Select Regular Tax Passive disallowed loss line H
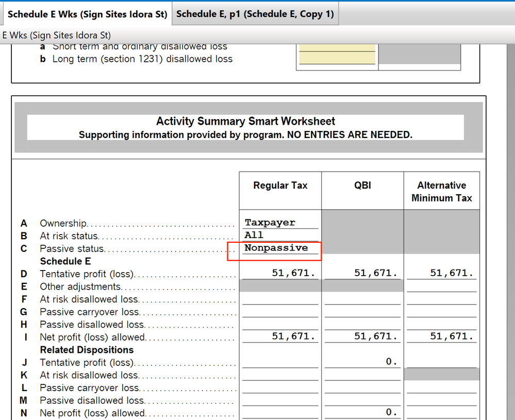The width and height of the screenshot is (515, 420). (280, 324)
